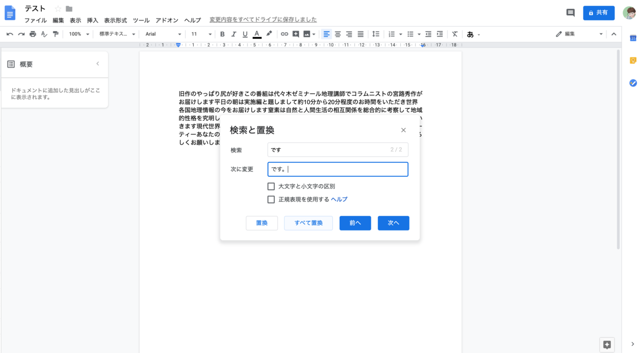The width and height of the screenshot is (644, 353).
Task: Toggle center text alignment
Action: (x=337, y=34)
